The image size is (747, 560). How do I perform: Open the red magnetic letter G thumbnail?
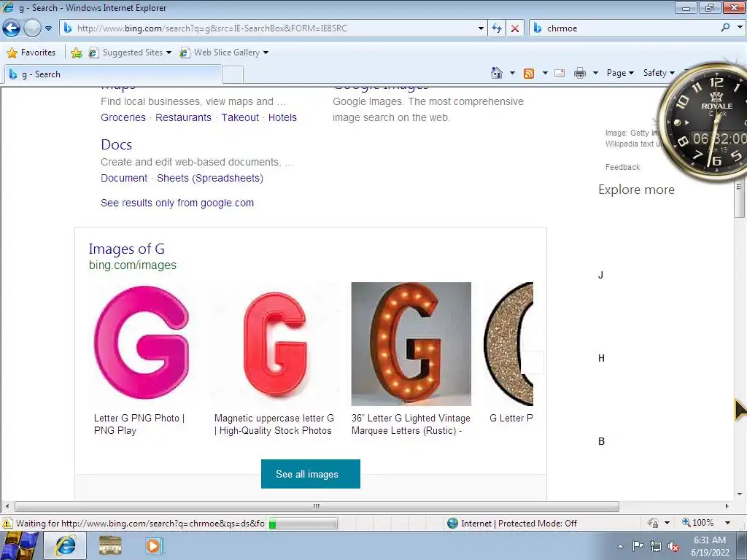[x=276, y=343]
